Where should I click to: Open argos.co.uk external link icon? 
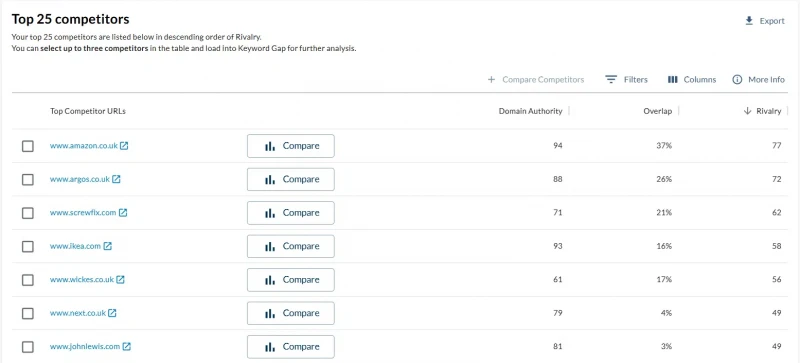pos(116,180)
